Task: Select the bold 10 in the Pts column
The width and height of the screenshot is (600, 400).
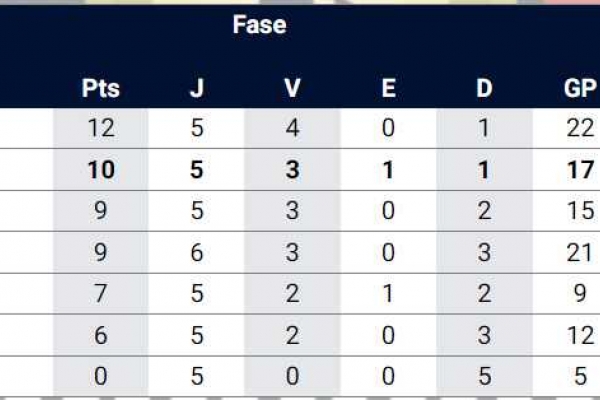Action: pos(100,170)
